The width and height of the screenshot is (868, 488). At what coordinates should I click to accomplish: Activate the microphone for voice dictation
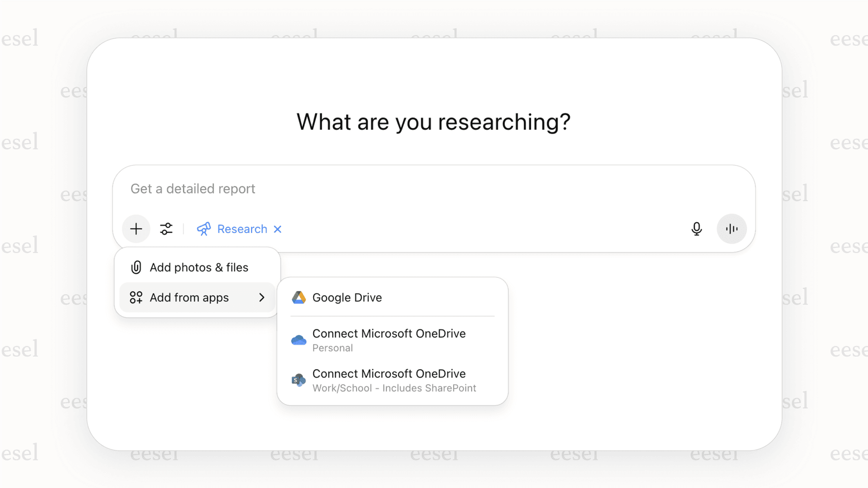pyautogui.click(x=696, y=229)
